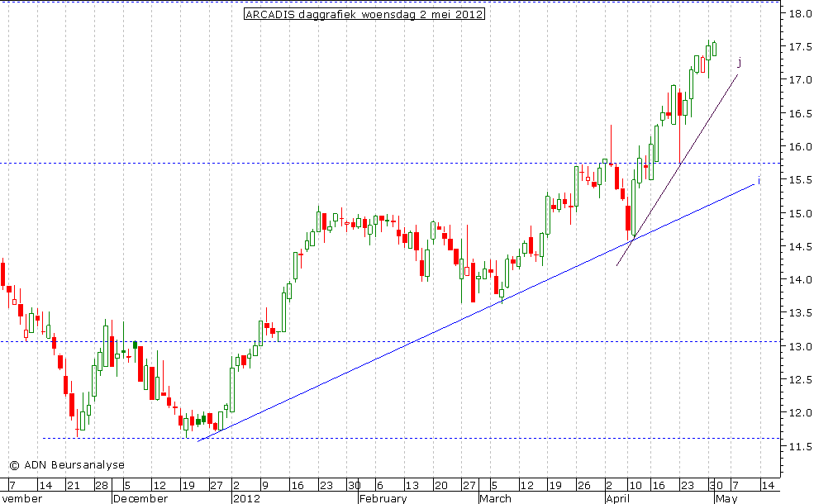Click the 12.0 price axis label
Image resolution: width=814 pixels, height=504 pixels.
click(x=800, y=413)
